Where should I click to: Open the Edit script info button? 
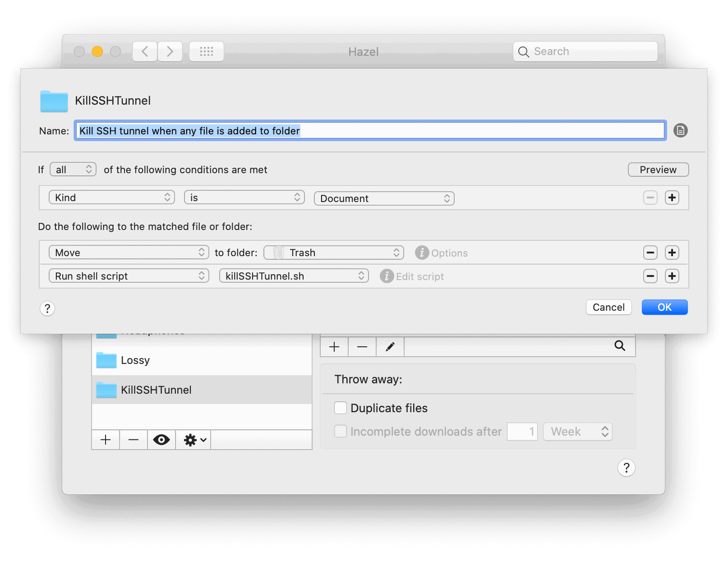point(387,276)
